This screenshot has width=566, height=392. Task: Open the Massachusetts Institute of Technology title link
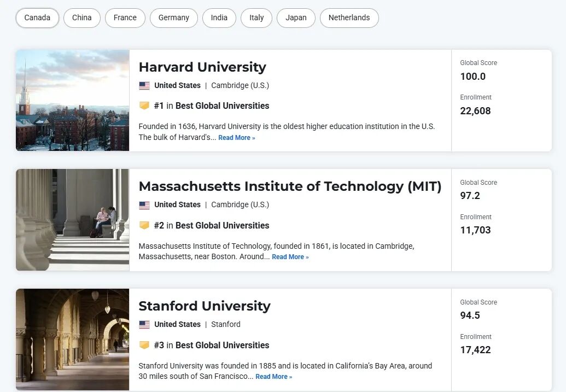click(x=290, y=186)
